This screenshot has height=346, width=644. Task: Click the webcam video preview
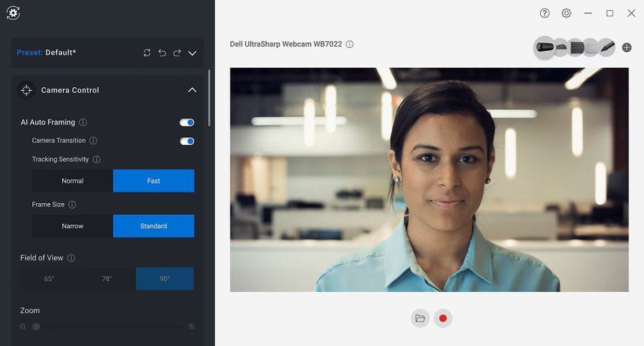point(429,179)
